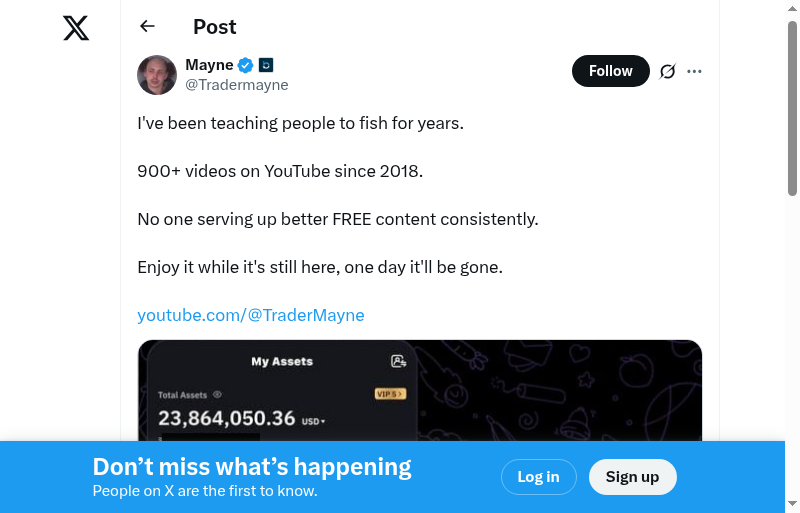The width and height of the screenshot is (800, 513).
Task: Click the blue verified badge
Action: coord(246,65)
